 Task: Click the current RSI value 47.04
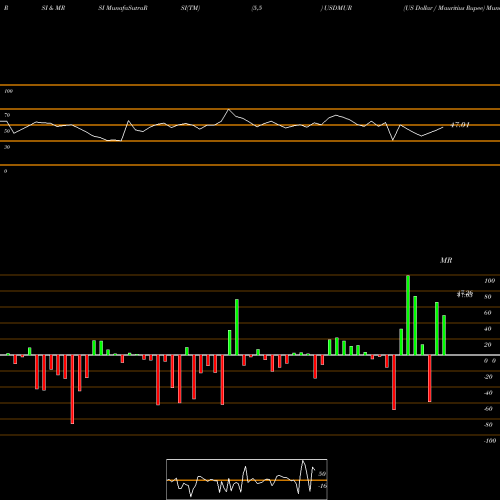pyautogui.click(x=460, y=125)
